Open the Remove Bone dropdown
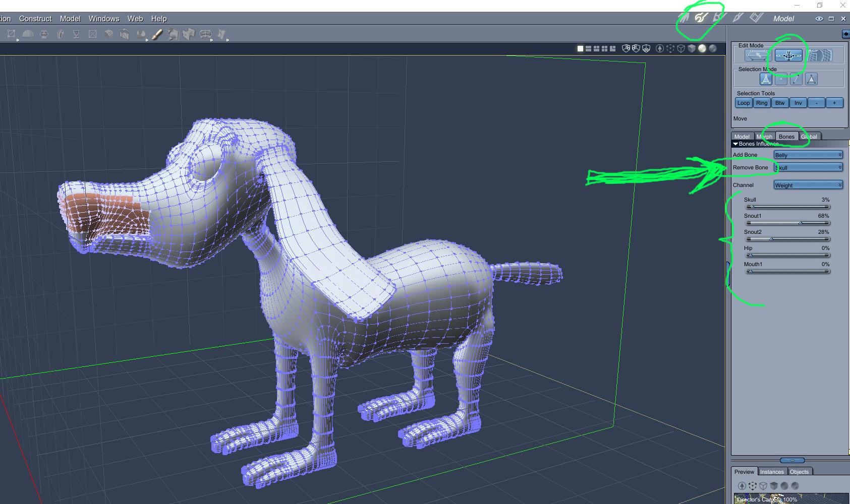 pos(808,167)
